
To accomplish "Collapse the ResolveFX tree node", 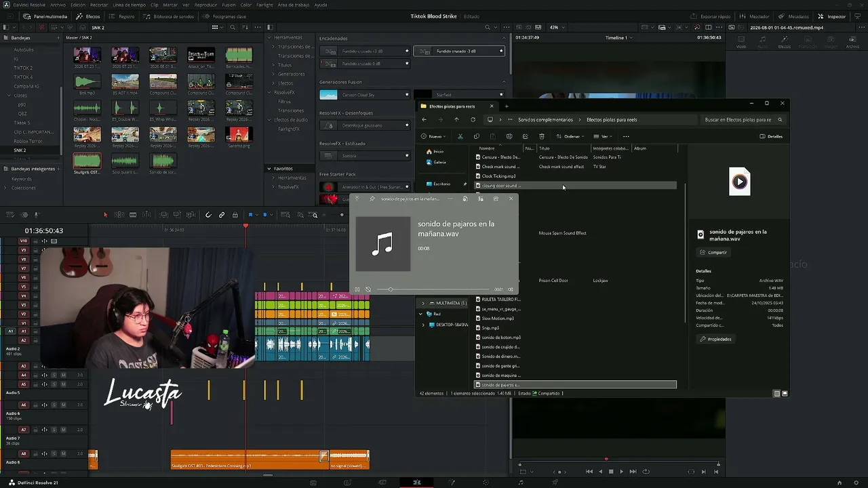I will click(269, 92).
